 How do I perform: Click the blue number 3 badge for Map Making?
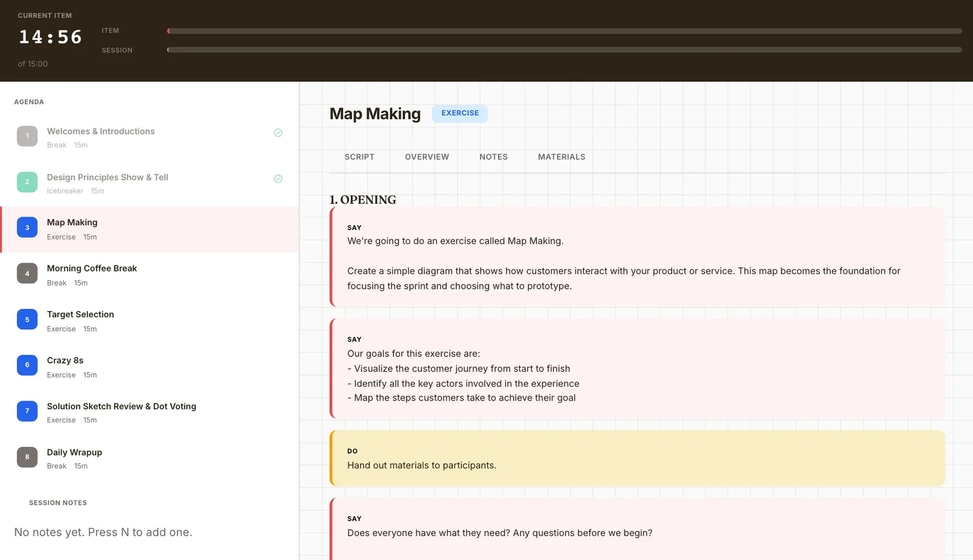[27, 227]
